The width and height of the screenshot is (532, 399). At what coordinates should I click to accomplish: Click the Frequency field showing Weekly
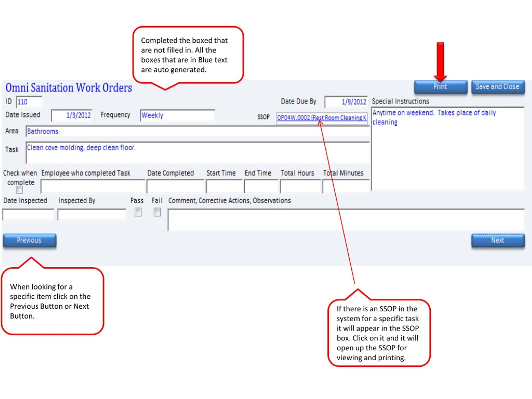pos(177,116)
